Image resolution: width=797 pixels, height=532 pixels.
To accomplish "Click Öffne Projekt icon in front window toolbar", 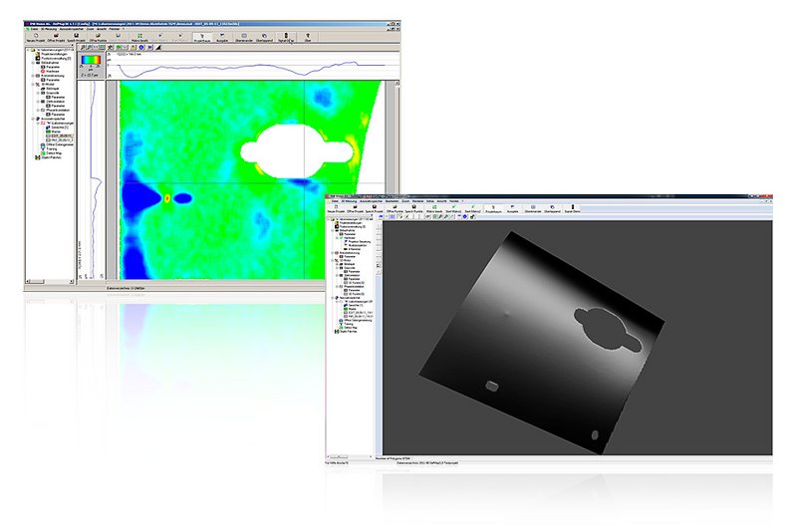I will [356, 207].
